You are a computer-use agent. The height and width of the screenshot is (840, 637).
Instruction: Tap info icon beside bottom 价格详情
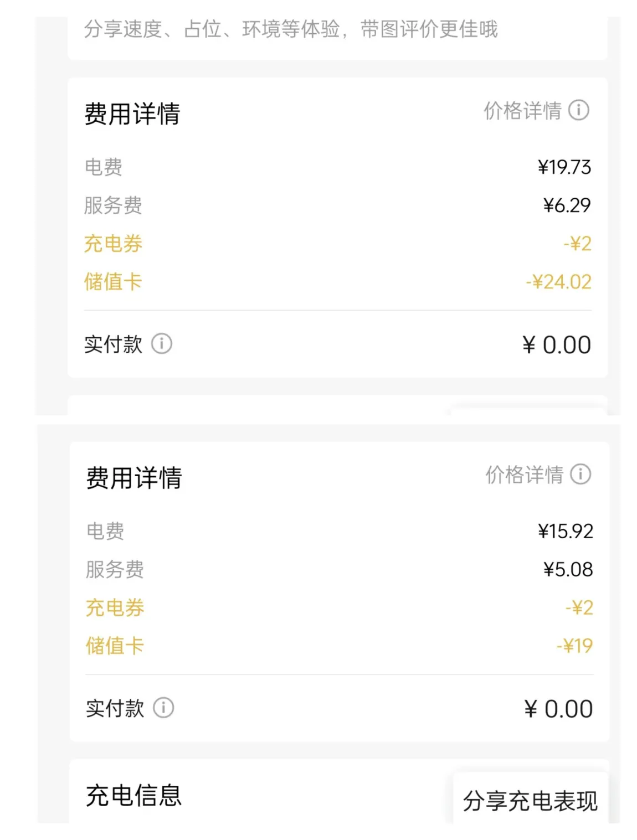coord(581,475)
